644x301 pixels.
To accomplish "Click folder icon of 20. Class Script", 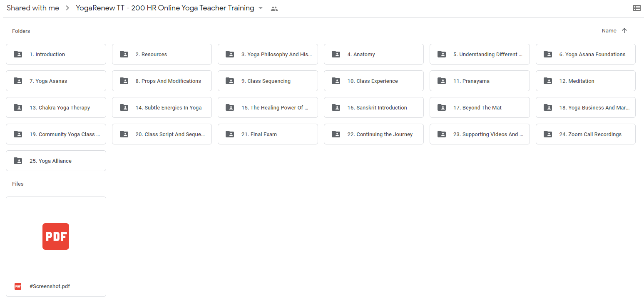I will [124, 134].
